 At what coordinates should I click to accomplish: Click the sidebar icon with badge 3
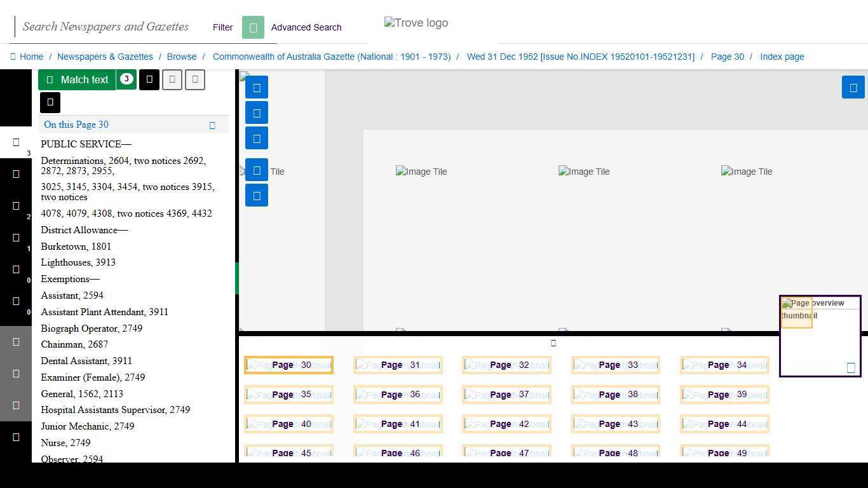(x=16, y=143)
